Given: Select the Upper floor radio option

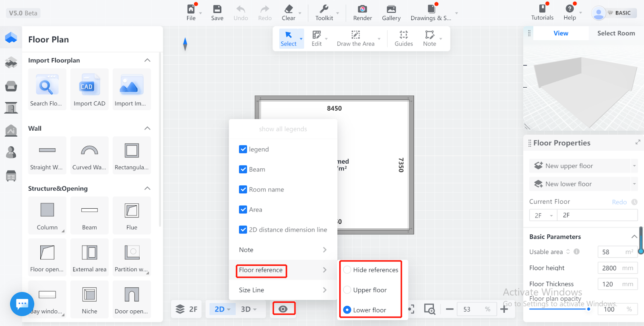Looking at the screenshot, I should pos(347,290).
